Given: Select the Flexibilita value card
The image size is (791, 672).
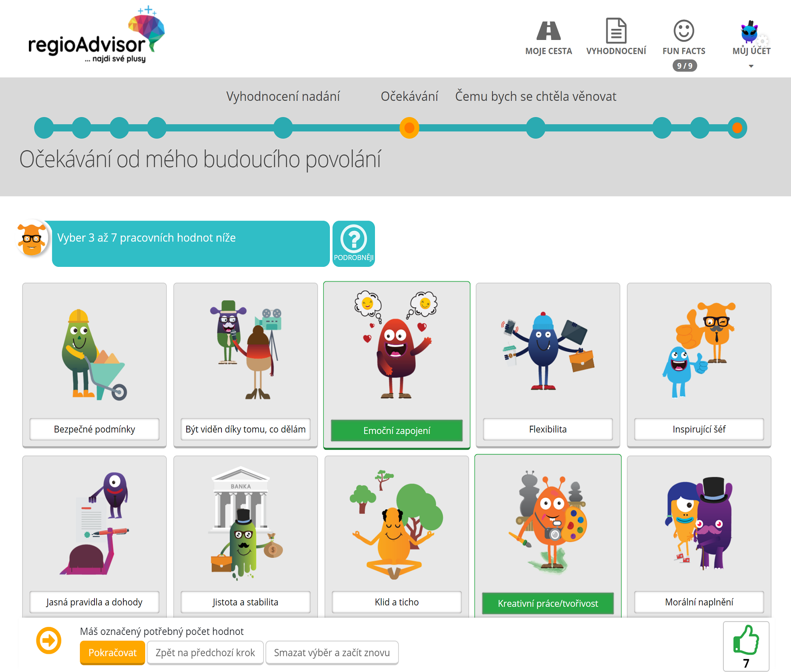Looking at the screenshot, I should tap(548, 365).
